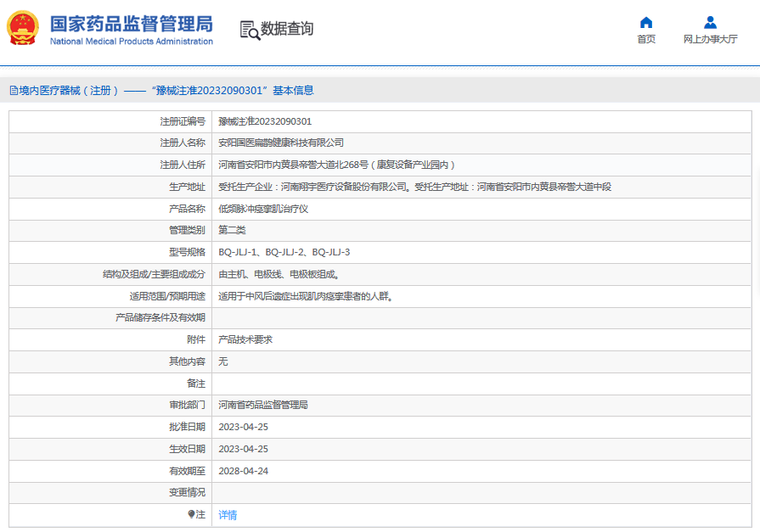This screenshot has height=532, width=760.
Task: Click the 审批部门 row label
Action: click(x=187, y=405)
